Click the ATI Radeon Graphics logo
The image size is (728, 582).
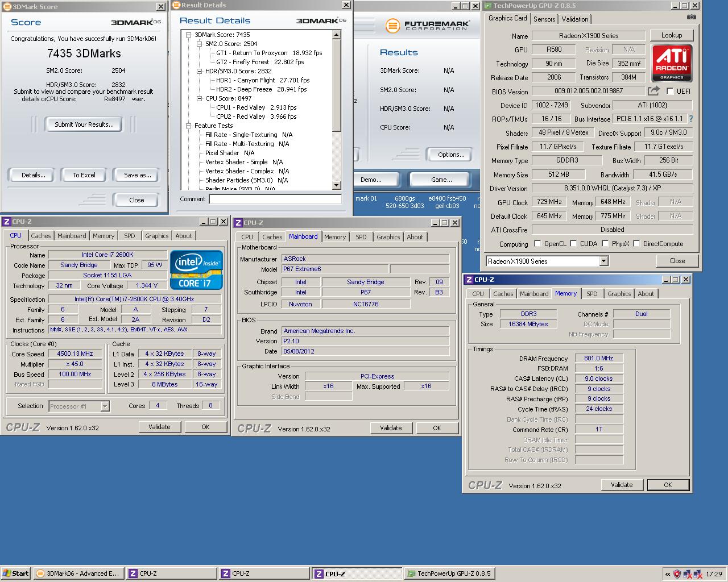point(672,64)
